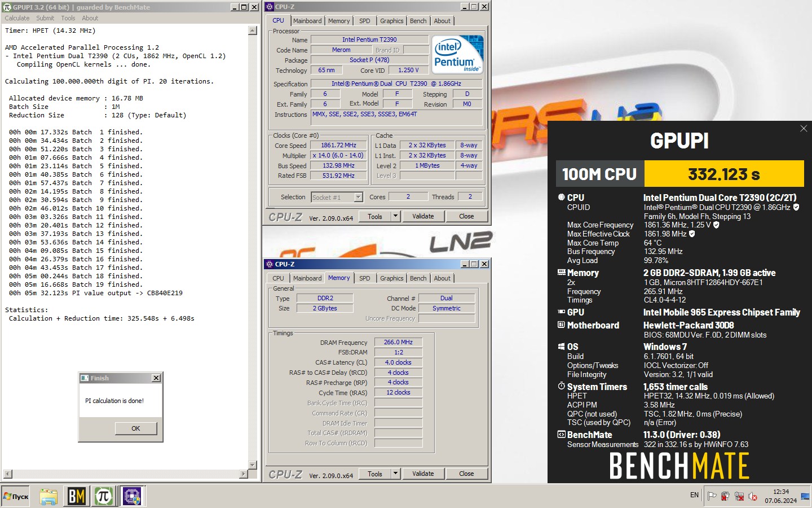
Task: Click the volume tray icon
Action: tap(752, 496)
